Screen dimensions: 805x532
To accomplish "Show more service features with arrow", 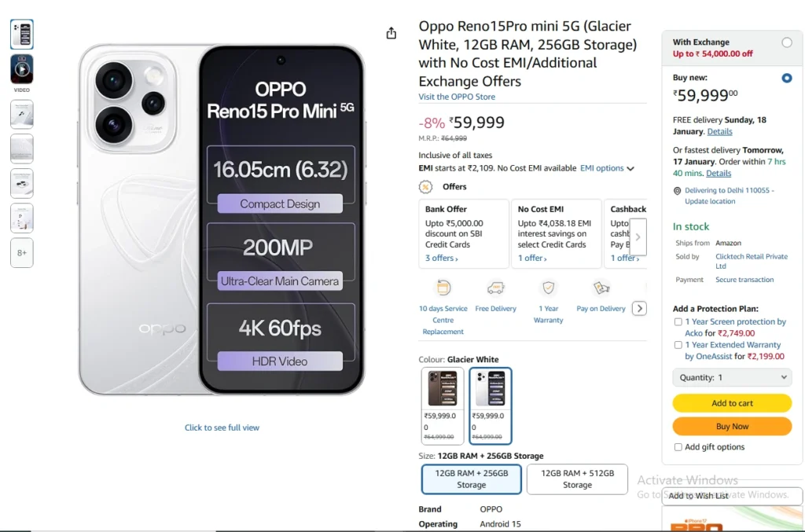I will [640, 309].
